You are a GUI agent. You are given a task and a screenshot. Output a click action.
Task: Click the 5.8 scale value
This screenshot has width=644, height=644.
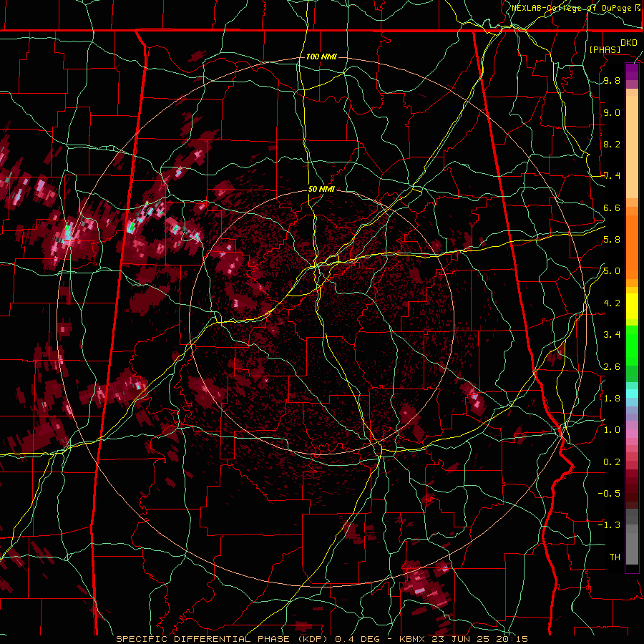[612, 240]
